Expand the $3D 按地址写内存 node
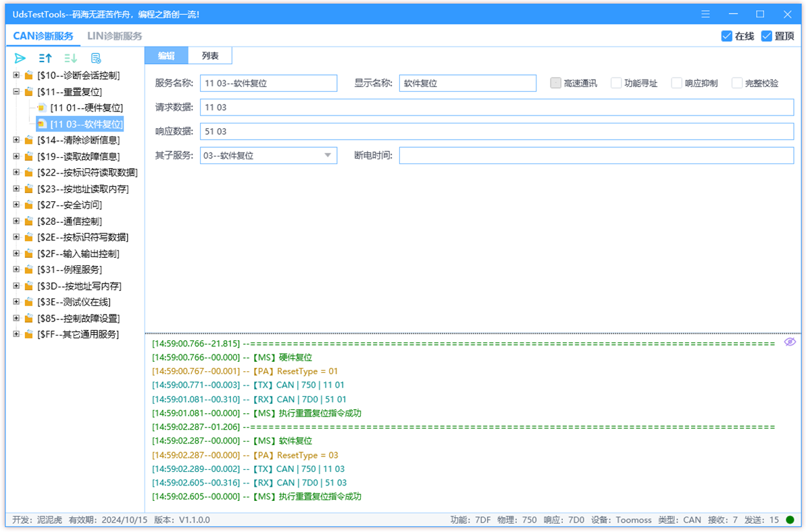Viewport: 806px width, 532px height. [x=16, y=286]
